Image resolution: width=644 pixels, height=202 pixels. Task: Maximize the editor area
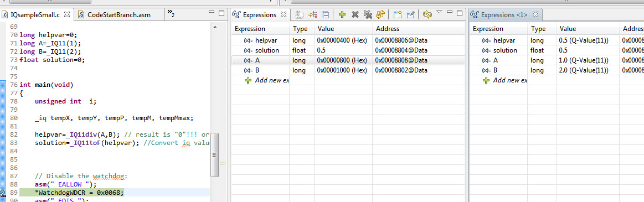(221, 13)
